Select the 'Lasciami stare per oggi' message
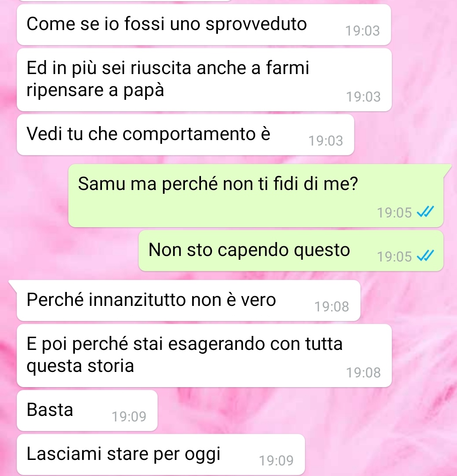This screenshot has height=476, width=457. click(161, 454)
